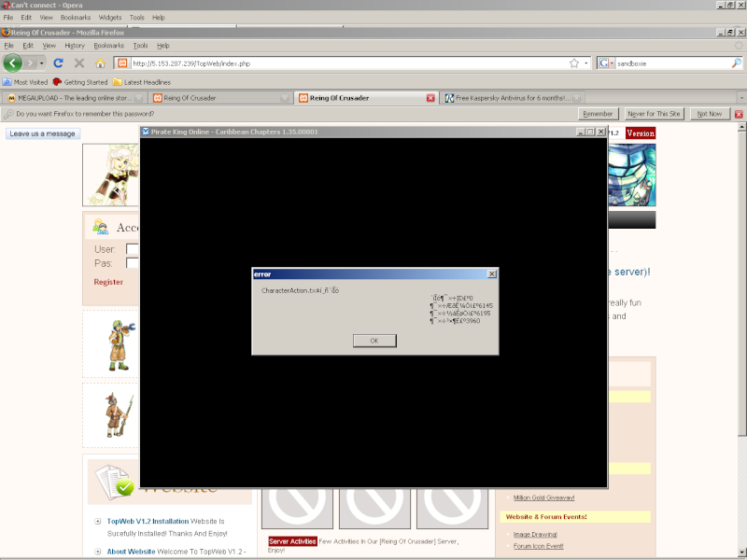Open Forum Icon Event link
Viewport: 747px width, 560px height.
point(538,546)
